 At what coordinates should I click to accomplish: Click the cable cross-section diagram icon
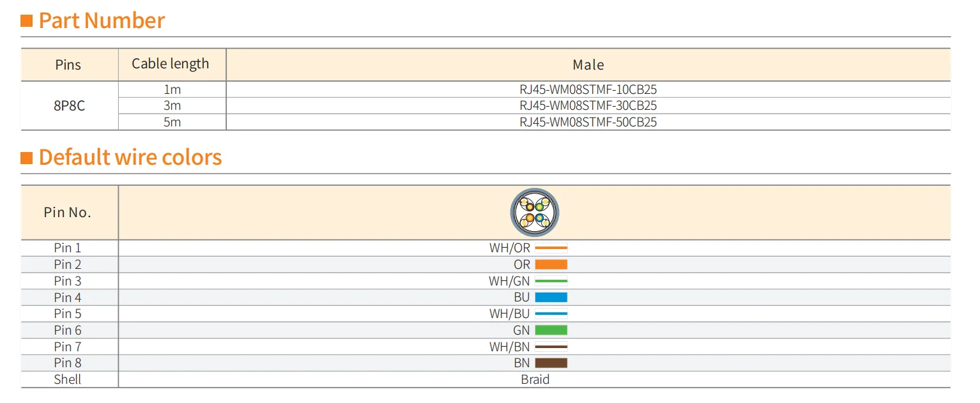(535, 213)
